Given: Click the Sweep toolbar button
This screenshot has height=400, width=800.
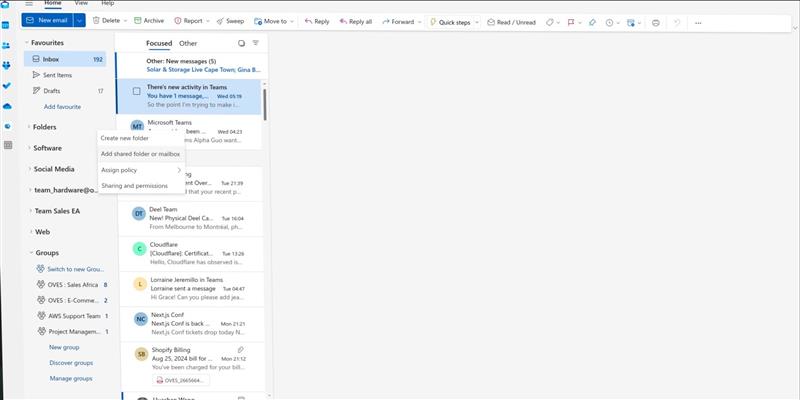Looking at the screenshot, I should click(x=230, y=21).
